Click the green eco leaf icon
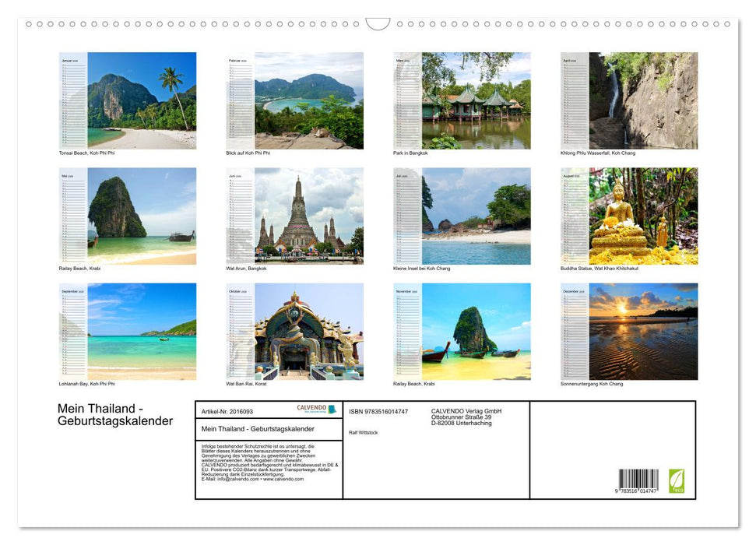 tap(676, 481)
